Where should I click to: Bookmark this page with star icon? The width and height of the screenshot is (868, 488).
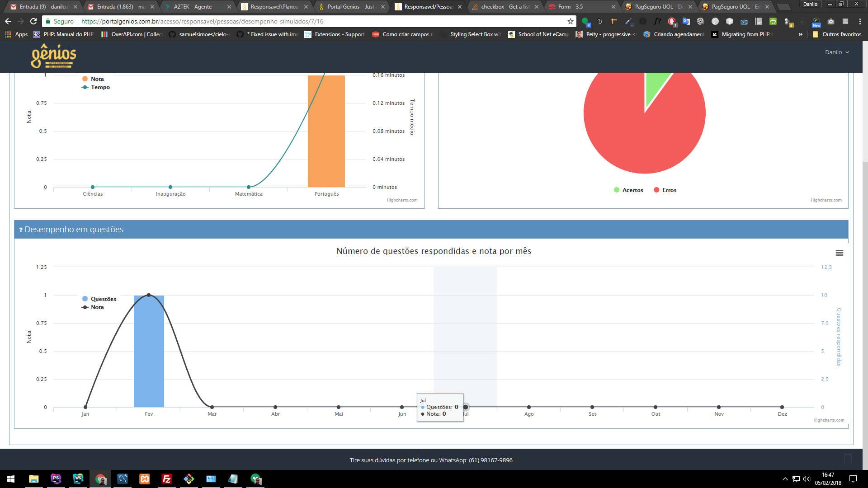click(x=571, y=21)
